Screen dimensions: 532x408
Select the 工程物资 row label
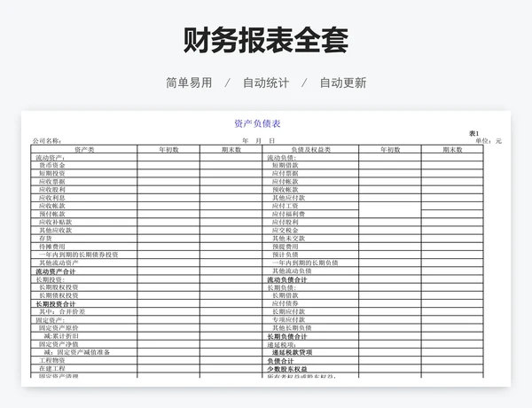tap(52, 360)
